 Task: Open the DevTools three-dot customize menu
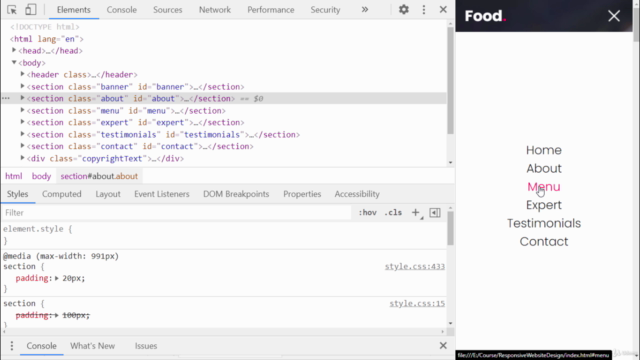(x=424, y=9)
